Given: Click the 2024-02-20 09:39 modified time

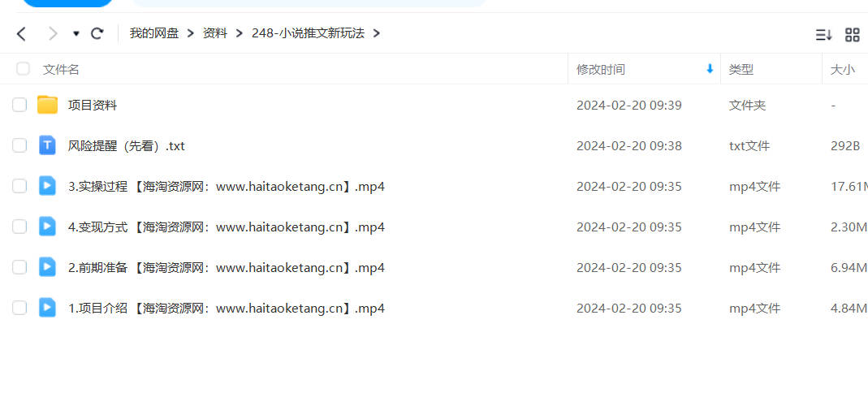Looking at the screenshot, I should tap(628, 106).
